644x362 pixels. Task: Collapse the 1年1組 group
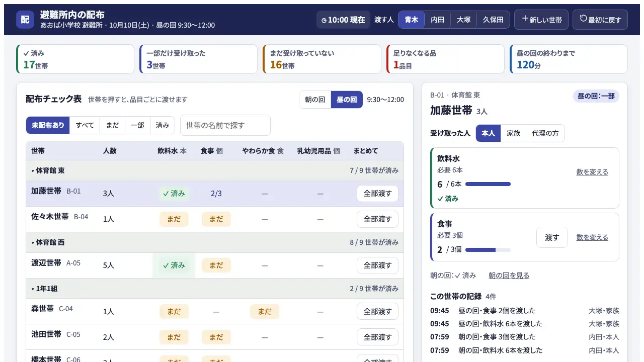tap(215, 289)
